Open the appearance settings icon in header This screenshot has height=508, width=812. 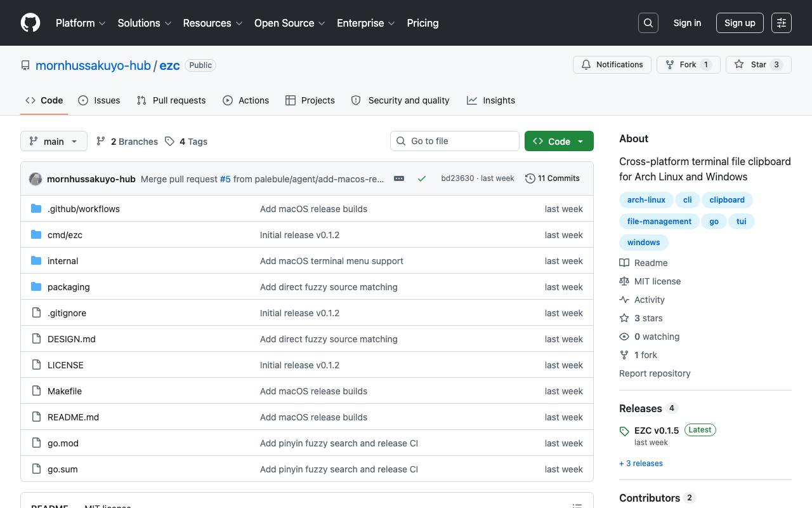coord(782,23)
